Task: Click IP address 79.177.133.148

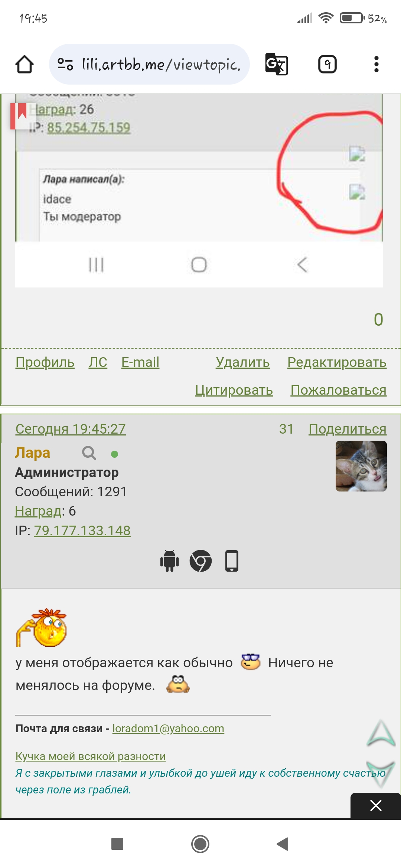Action: point(82,530)
